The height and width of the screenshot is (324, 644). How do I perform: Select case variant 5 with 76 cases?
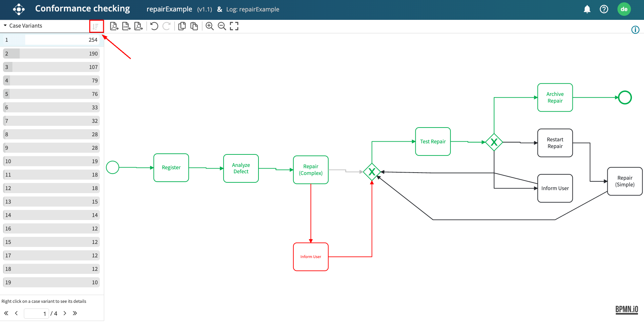point(51,94)
